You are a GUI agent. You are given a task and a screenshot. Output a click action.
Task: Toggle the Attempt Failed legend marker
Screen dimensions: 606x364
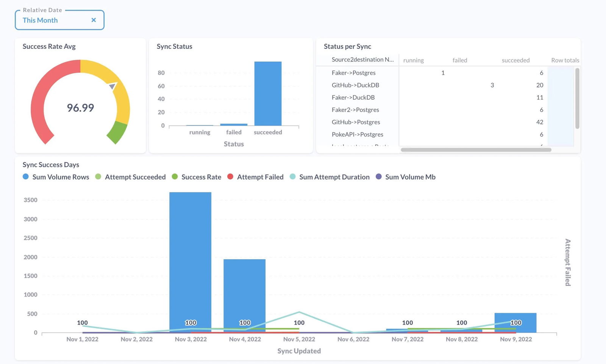[x=230, y=177]
